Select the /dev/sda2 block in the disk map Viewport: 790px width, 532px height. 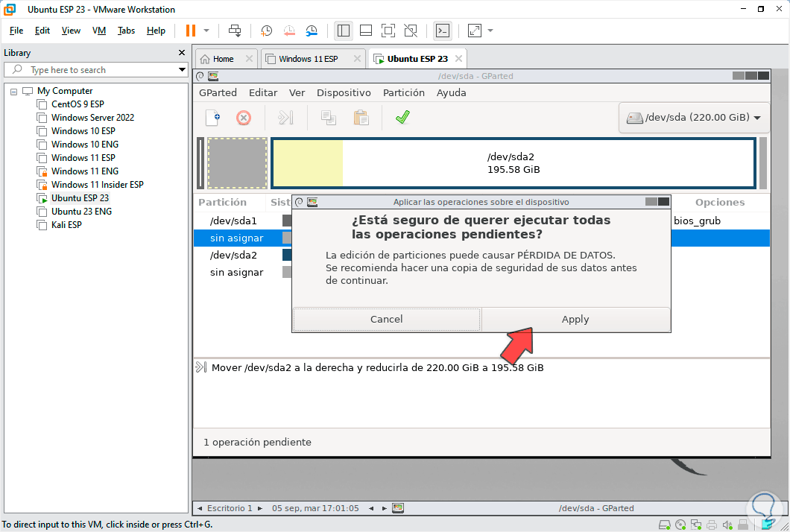coord(513,163)
